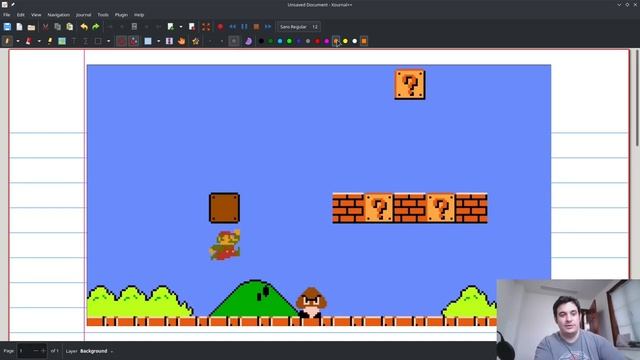Select the Highlighter tool
This screenshot has height=360, width=640.
click(50, 41)
